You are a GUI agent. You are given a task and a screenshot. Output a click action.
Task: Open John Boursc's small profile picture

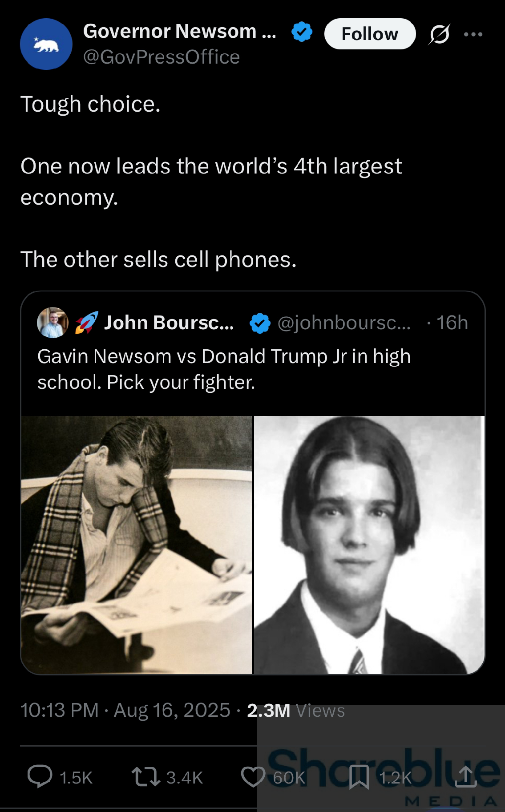pyautogui.click(x=53, y=323)
